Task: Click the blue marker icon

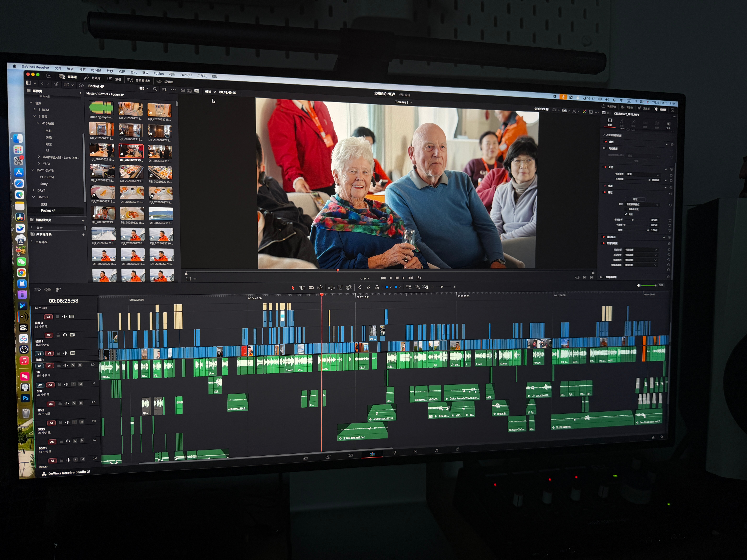Action: (396, 287)
